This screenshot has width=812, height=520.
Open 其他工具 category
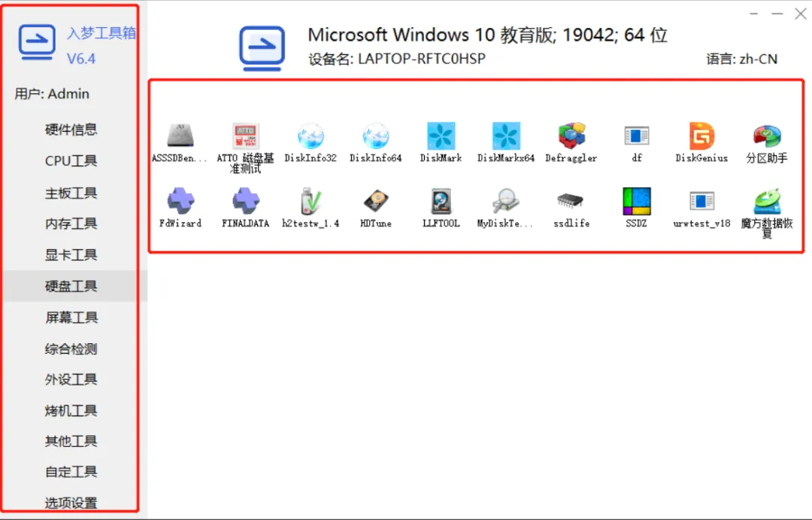71,441
